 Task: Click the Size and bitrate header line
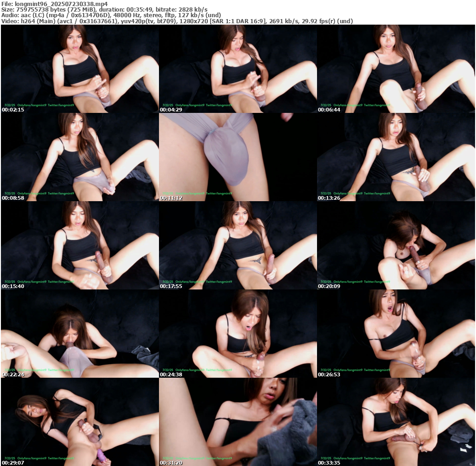coord(104,9)
